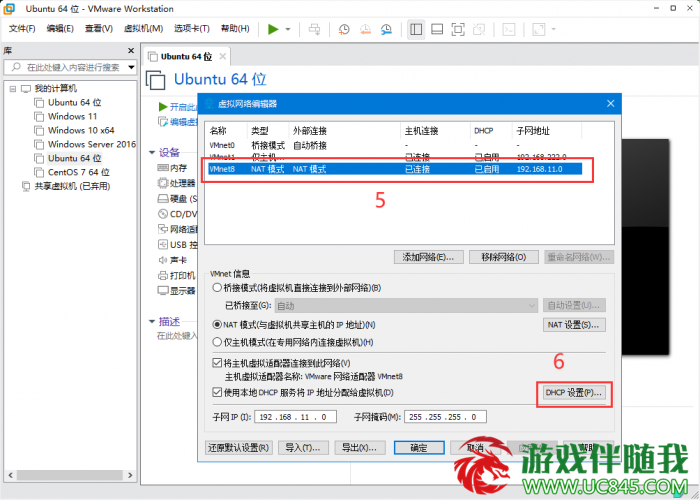Open the power options arrow next to play icon
This screenshot has height=500, width=700.
(x=288, y=29)
